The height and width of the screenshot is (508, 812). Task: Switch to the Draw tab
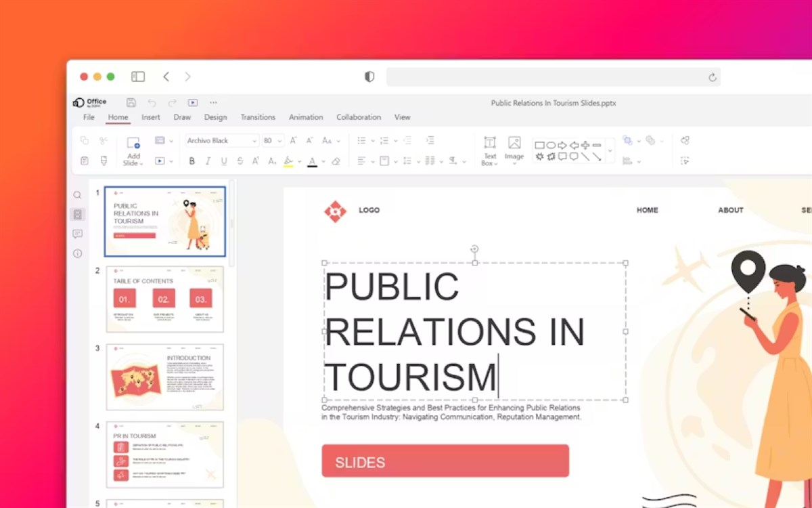(182, 117)
